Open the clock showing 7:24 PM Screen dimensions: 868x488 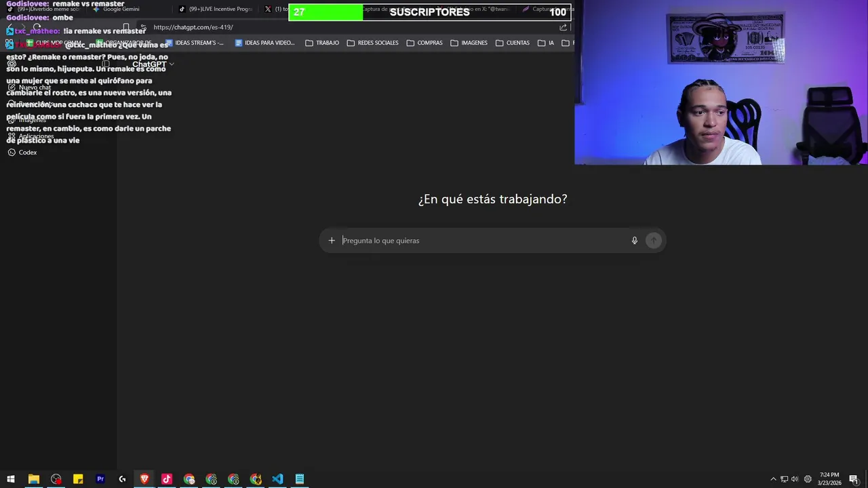[x=829, y=479]
